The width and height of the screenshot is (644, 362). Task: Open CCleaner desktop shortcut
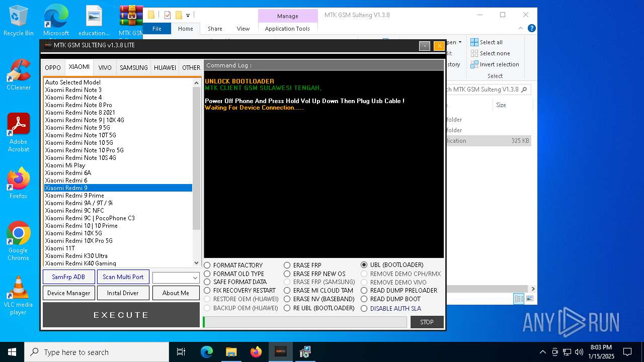[x=18, y=74]
